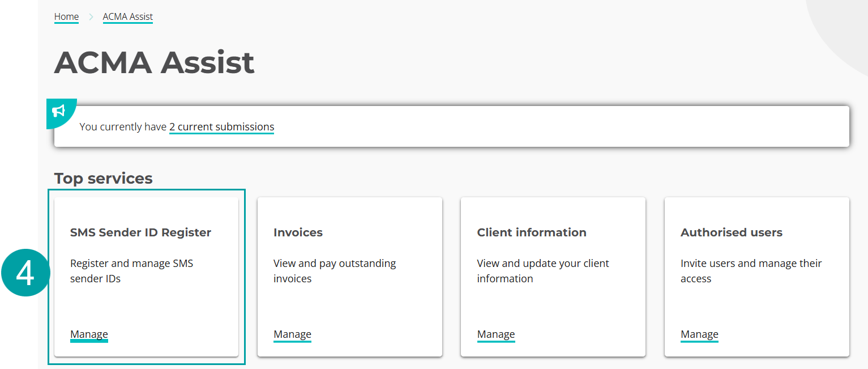
Task: Select the Invoices service card
Action: pos(349,276)
